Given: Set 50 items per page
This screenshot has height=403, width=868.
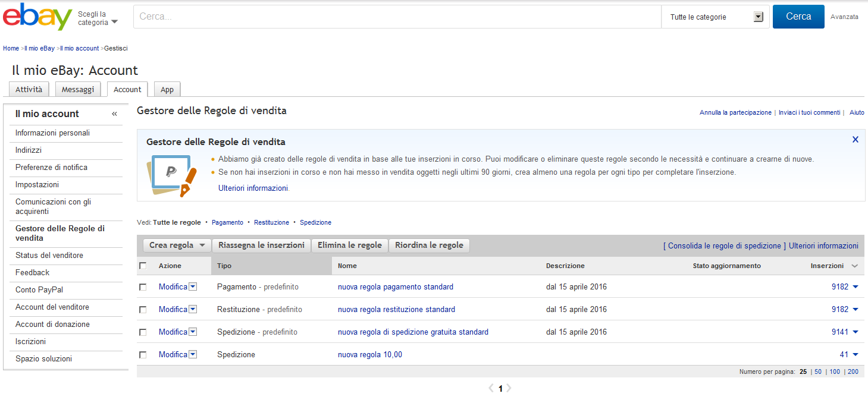Looking at the screenshot, I should [818, 371].
